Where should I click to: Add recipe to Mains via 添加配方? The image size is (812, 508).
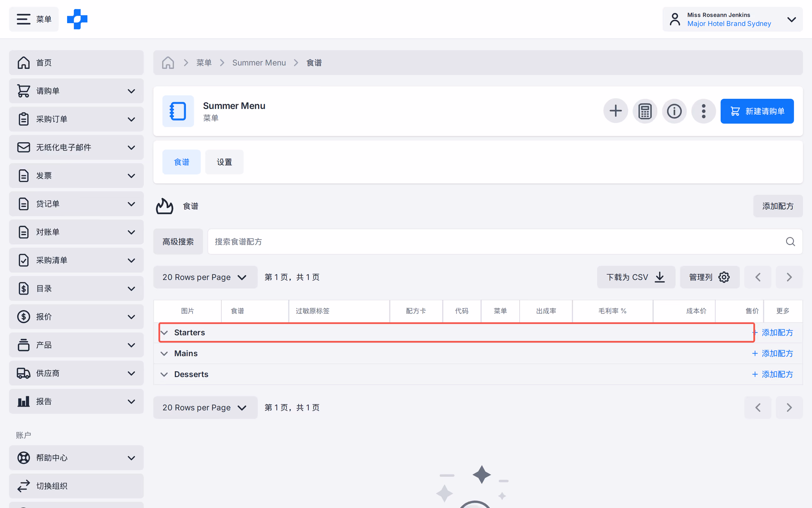coord(772,354)
